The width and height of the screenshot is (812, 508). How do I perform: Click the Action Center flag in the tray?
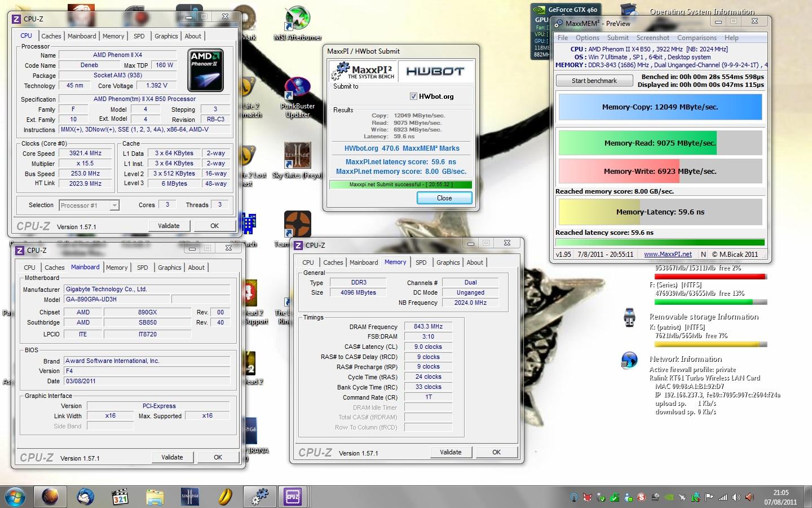[709, 497]
